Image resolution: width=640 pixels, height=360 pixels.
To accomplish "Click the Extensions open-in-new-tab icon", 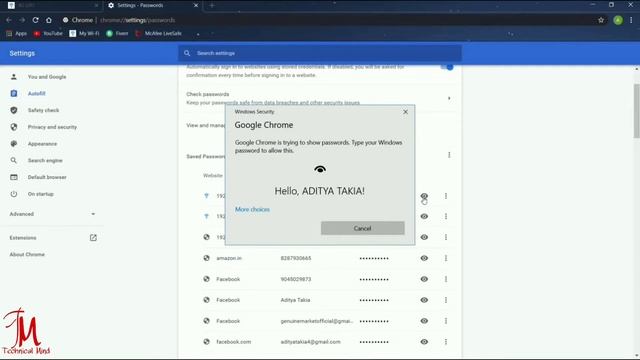I will point(93,238).
